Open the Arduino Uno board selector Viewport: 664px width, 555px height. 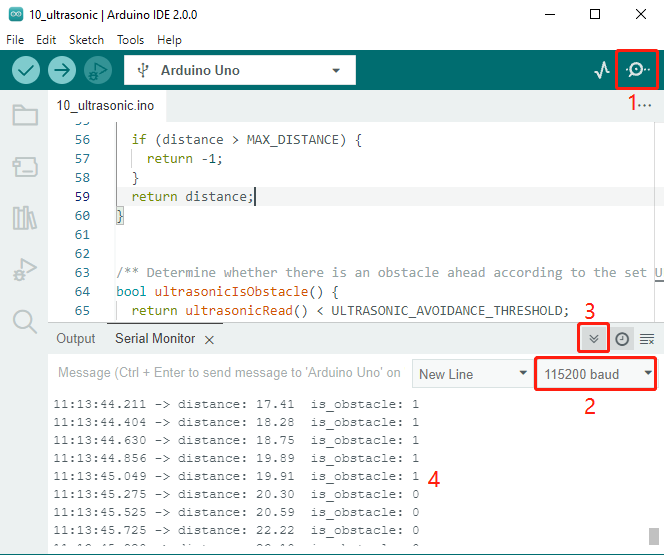(240, 70)
